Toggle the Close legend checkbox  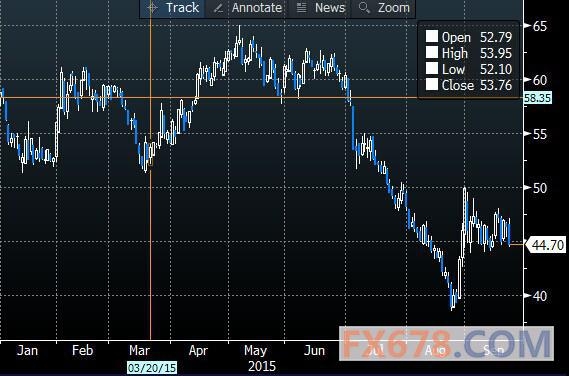tap(432, 84)
